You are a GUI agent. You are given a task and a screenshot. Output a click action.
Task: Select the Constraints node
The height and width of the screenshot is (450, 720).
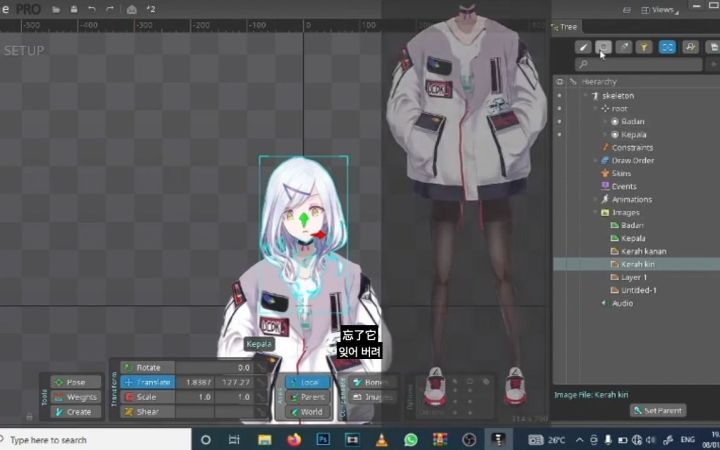[632, 147]
